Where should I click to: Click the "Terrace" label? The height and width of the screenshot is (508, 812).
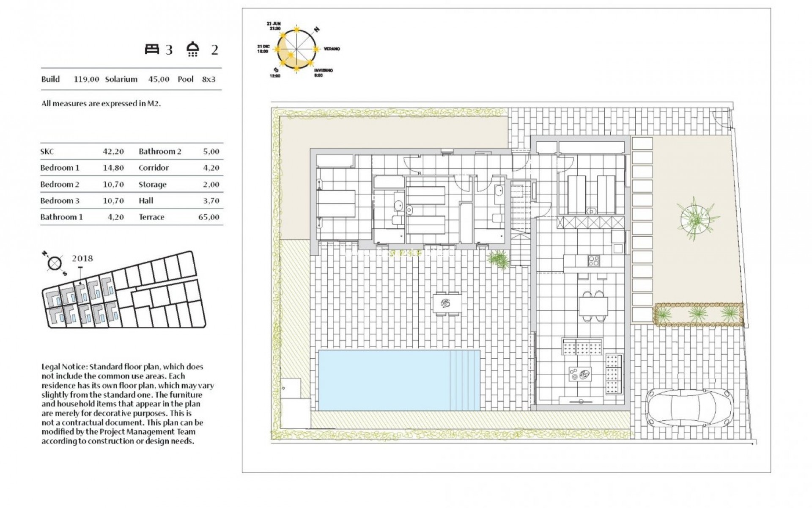pyautogui.click(x=151, y=217)
